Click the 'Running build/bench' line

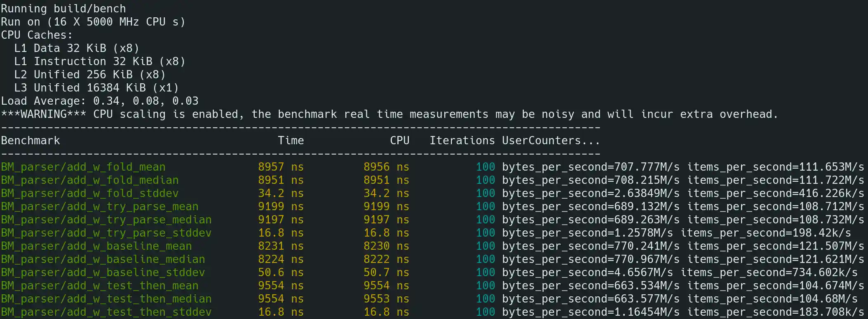[63, 9]
